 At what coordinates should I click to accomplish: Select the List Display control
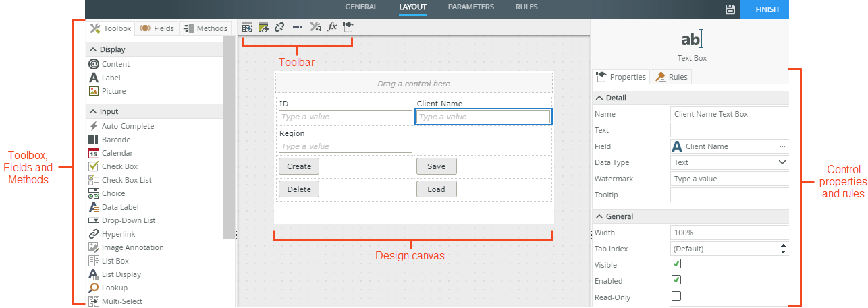[x=115, y=274]
